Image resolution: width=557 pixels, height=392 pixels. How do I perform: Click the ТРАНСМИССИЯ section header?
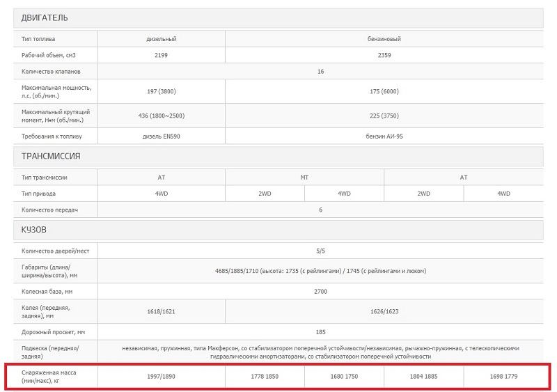tap(51, 156)
